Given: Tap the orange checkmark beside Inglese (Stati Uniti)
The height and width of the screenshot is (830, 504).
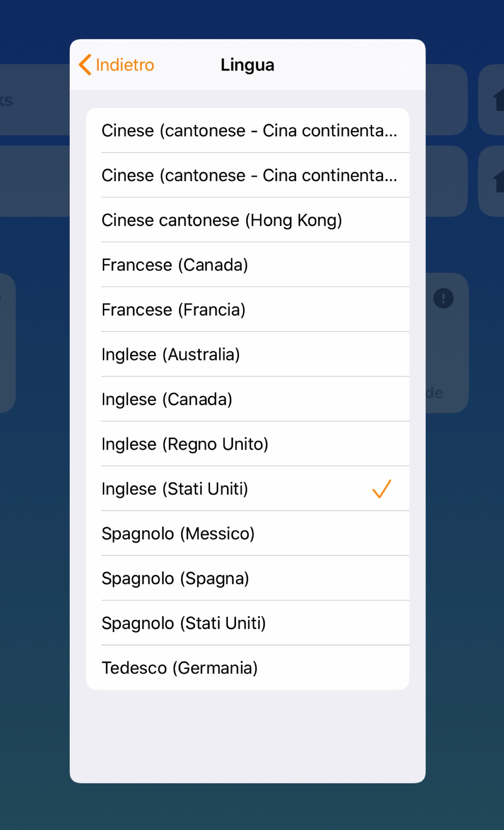Looking at the screenshot, I should tap(381, 489).
